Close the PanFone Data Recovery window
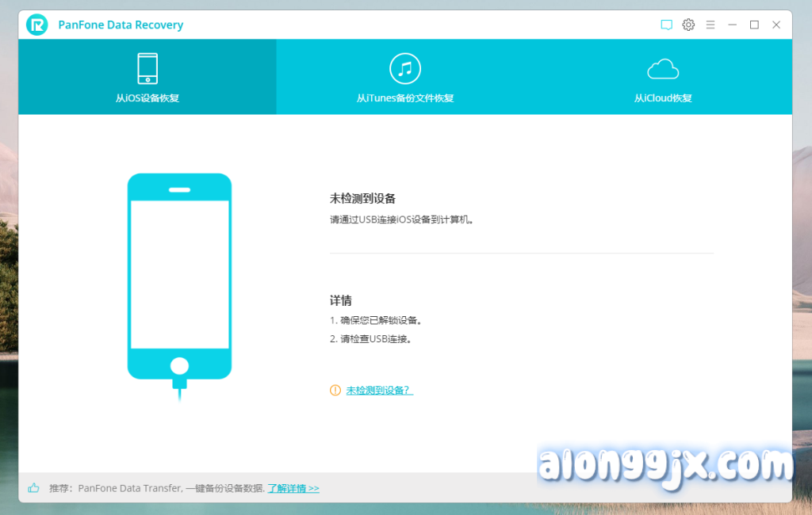 [776, 25]
